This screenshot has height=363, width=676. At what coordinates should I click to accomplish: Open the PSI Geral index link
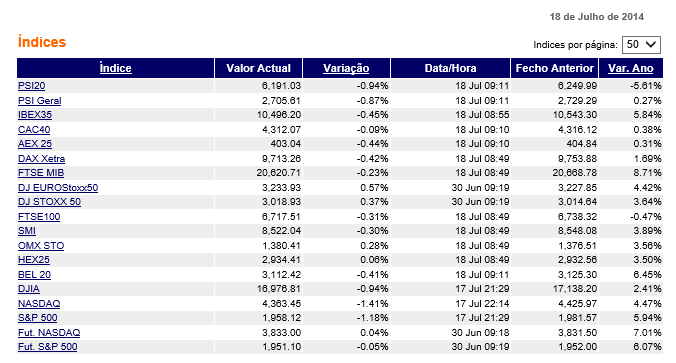pyautogui.click(x=40, y=100)
